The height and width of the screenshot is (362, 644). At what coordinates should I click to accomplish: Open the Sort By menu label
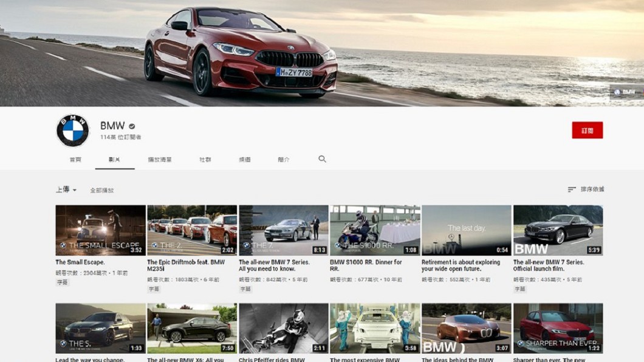pyautogui.click(x=592, y=190)
